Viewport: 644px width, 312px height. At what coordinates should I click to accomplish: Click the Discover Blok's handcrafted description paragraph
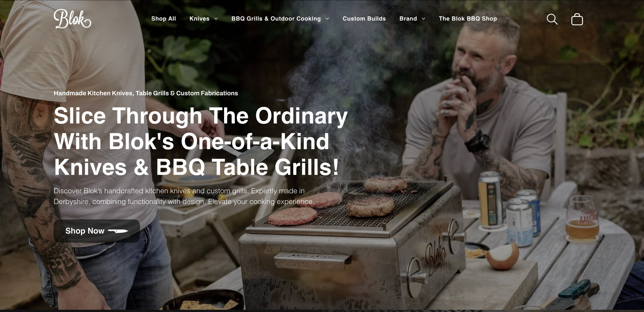click(184, 196)
